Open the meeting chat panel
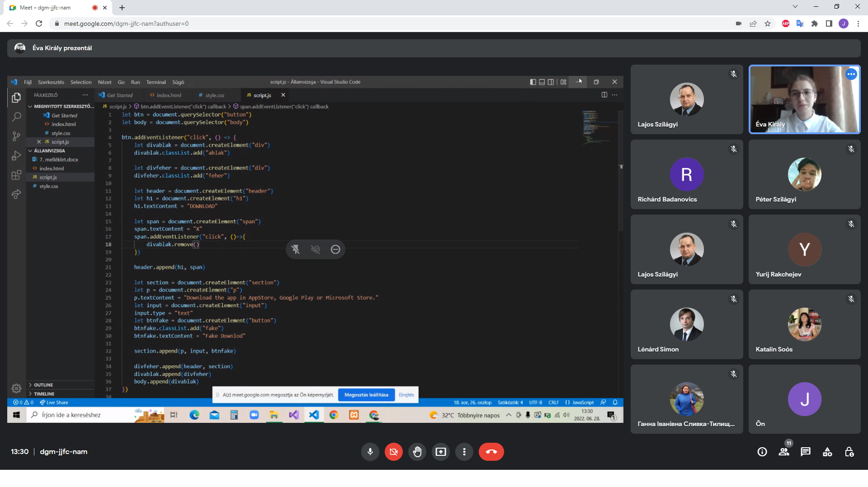This screenshot has height=487, width=868. [x=805, y=452]
